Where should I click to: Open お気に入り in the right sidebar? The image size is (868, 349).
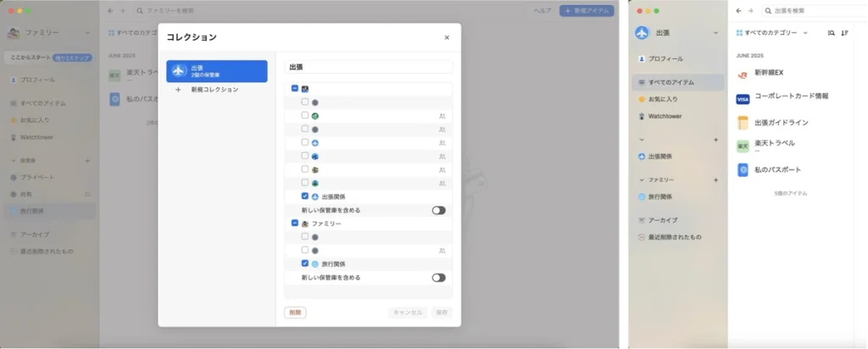point(665,99)
